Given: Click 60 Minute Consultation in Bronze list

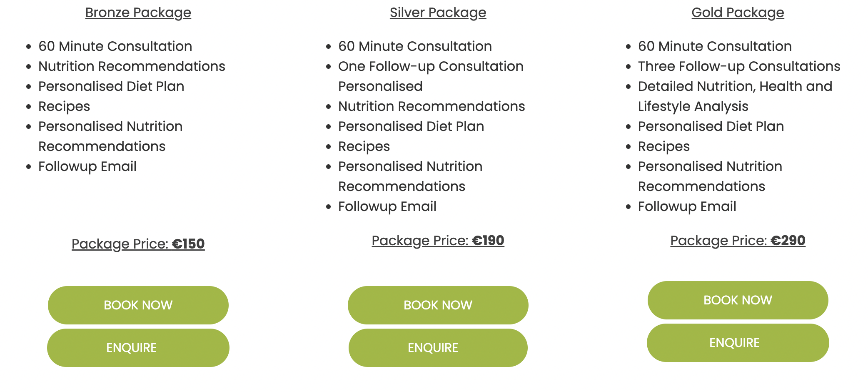Looking at the screenshot, I should pos(115,46).
